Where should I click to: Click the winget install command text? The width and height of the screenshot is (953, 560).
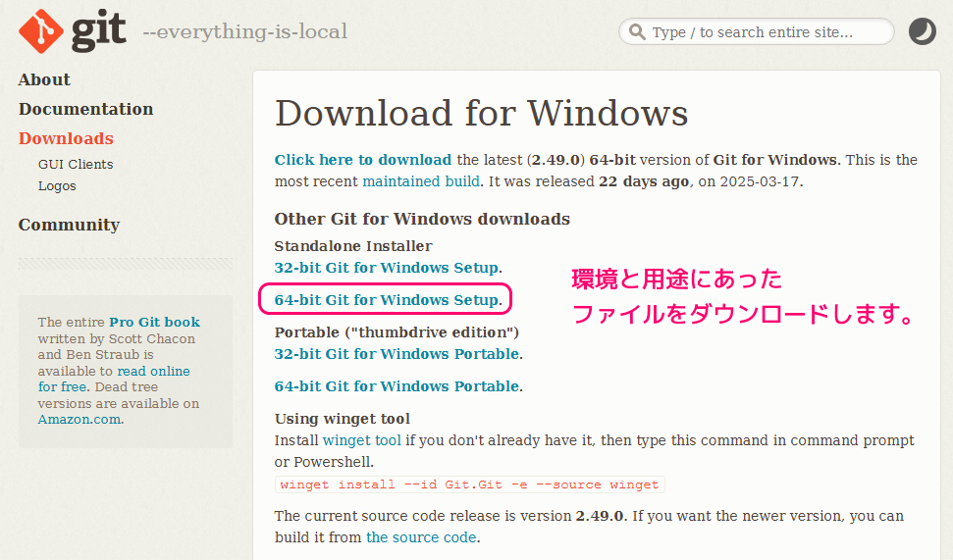(469, 484)
